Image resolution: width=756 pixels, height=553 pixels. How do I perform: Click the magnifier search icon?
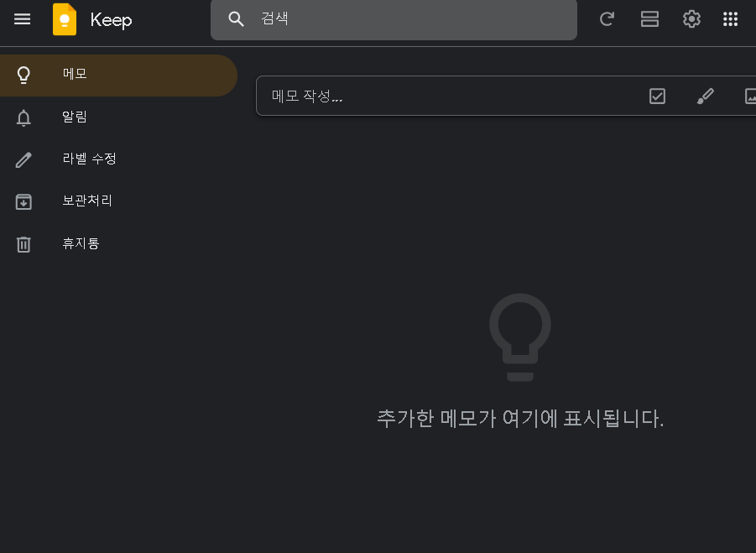(236, 19)
